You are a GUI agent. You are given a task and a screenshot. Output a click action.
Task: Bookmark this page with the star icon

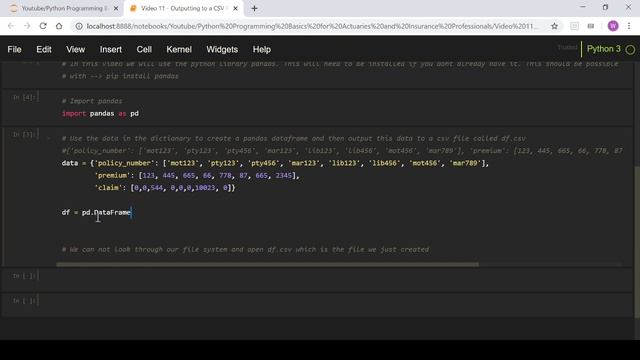point(554,26)
